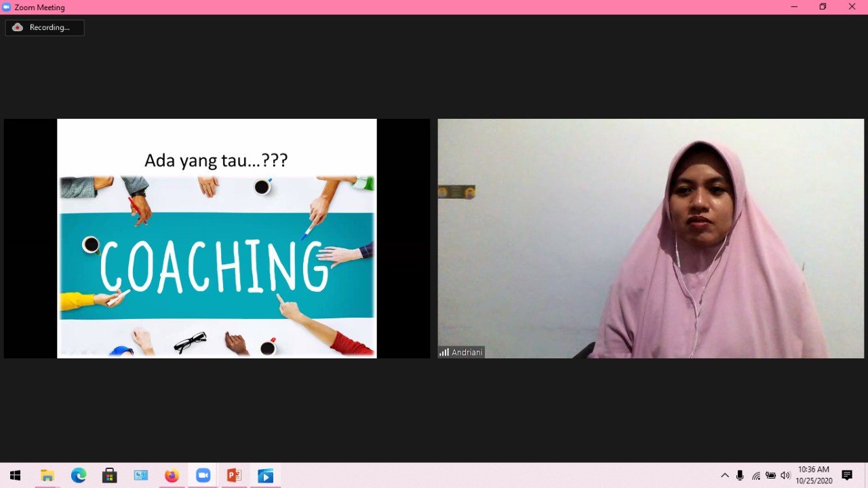Click the Zoom taskbar icon
The image size is (868, 488).
click(x=203, y=476)
